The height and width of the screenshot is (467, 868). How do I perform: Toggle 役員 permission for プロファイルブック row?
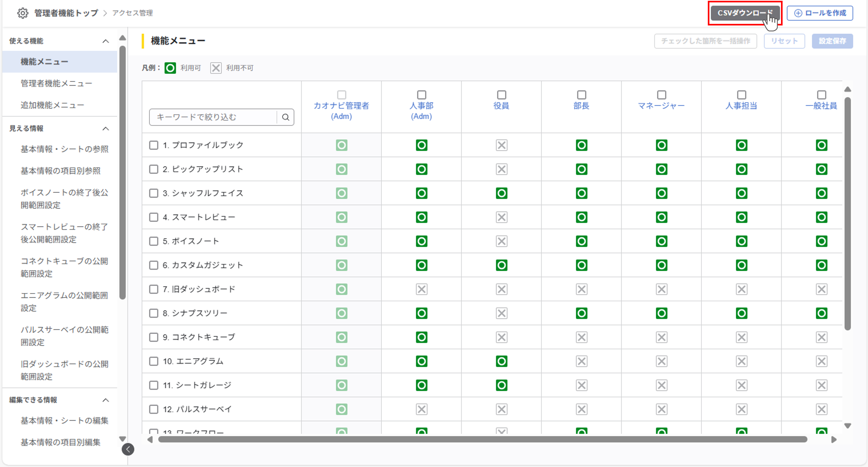[x=501, y=145]
